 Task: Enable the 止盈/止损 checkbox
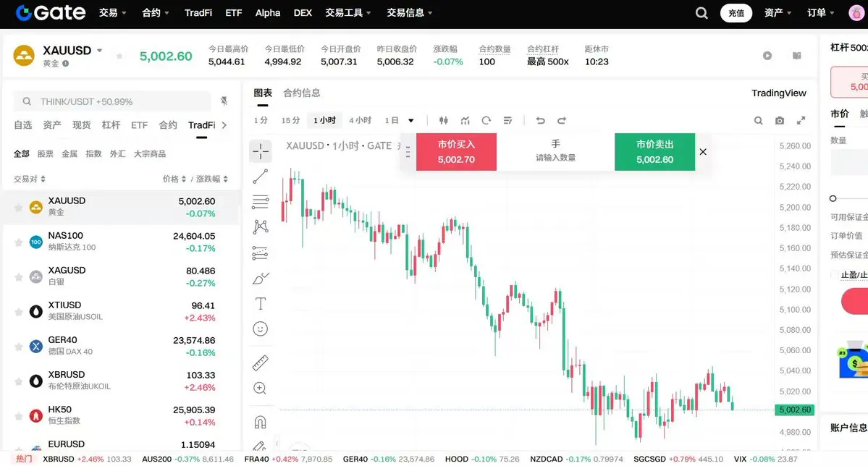(834, 274)
